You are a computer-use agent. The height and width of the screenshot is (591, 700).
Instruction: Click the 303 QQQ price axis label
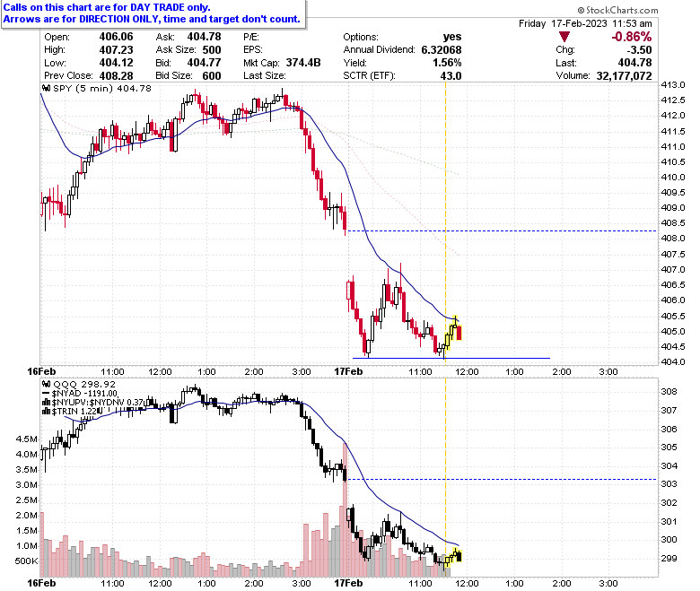[669, 484]
